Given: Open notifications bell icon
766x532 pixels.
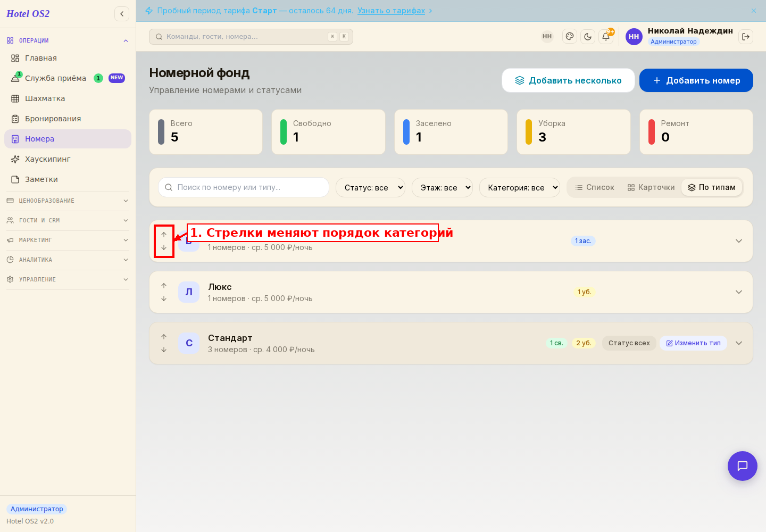Looking at the screenshot, I should tap(606, 37).
